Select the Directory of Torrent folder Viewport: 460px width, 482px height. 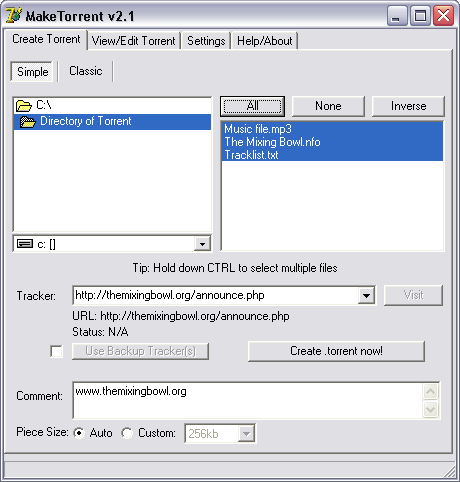(112, 121)
